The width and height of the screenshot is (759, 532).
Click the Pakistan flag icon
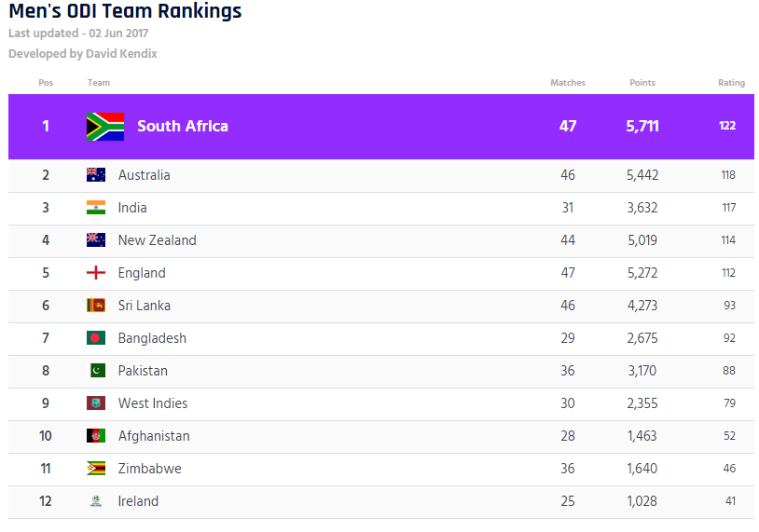point(96,371)
